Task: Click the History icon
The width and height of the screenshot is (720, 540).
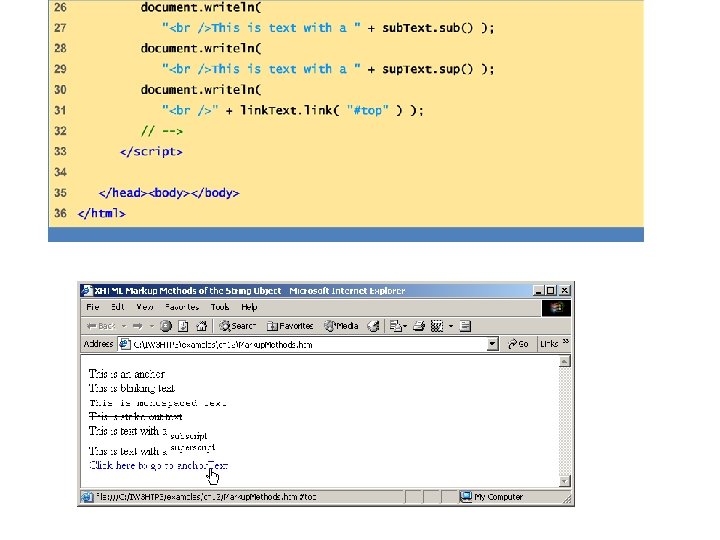Action: point(373,326)
